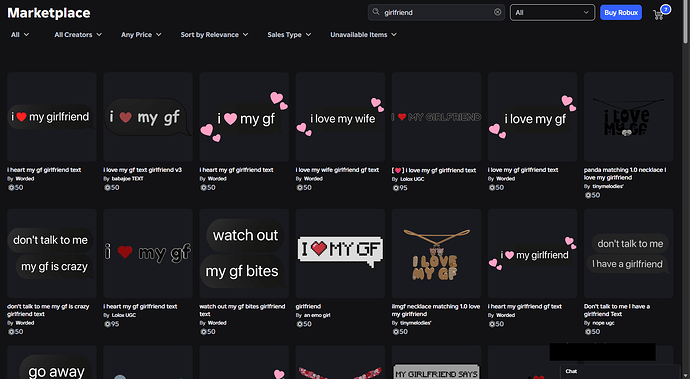Open the 'go away' item thumbnail
The image size is (690, 379).
[52, 362]
